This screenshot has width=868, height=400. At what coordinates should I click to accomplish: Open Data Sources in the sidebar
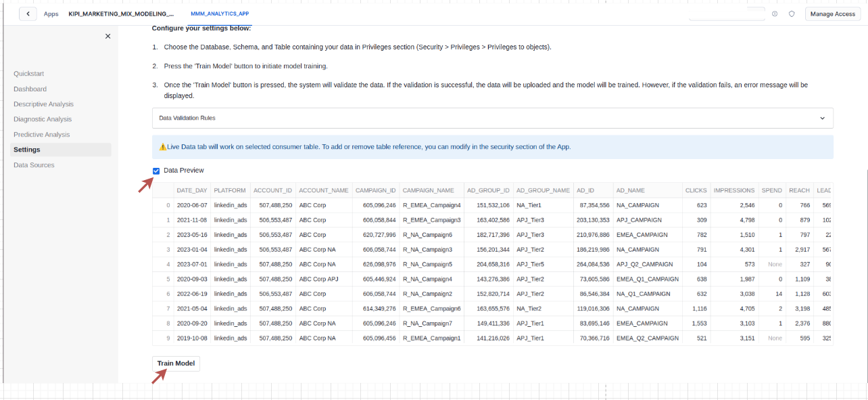click(x=34, y=165)
